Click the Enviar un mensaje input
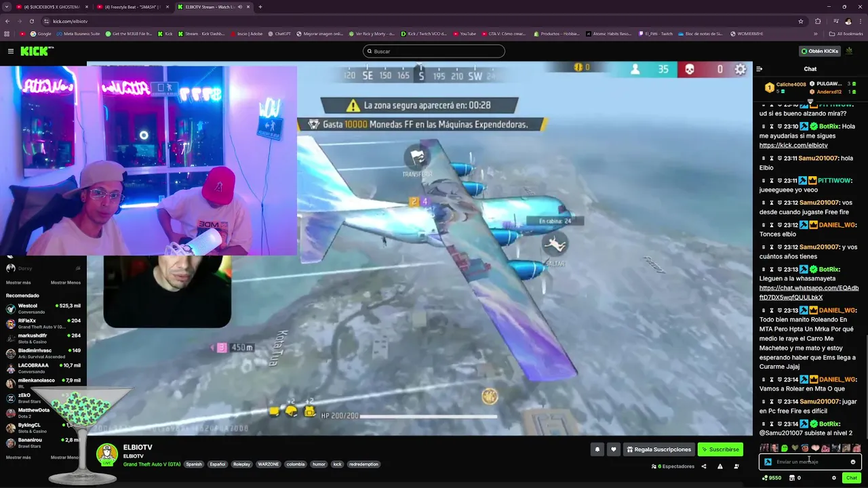This screenshot has height=488, width=868. coord(810,462)
